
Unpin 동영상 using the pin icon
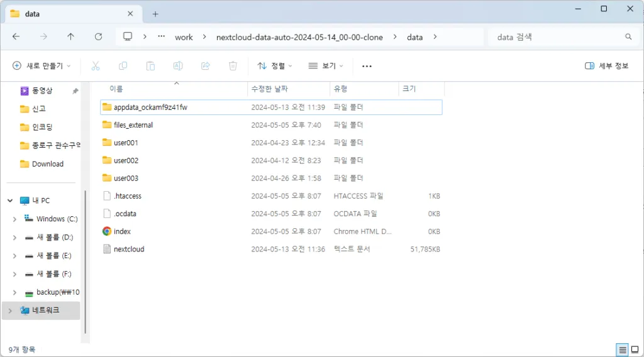point(75,91)
